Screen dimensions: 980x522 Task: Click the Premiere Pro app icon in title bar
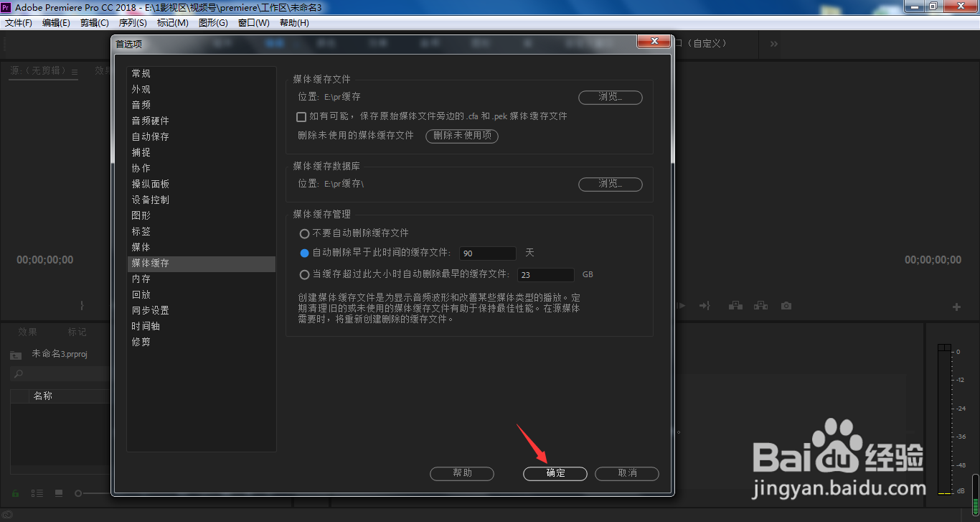pos(6,6)
